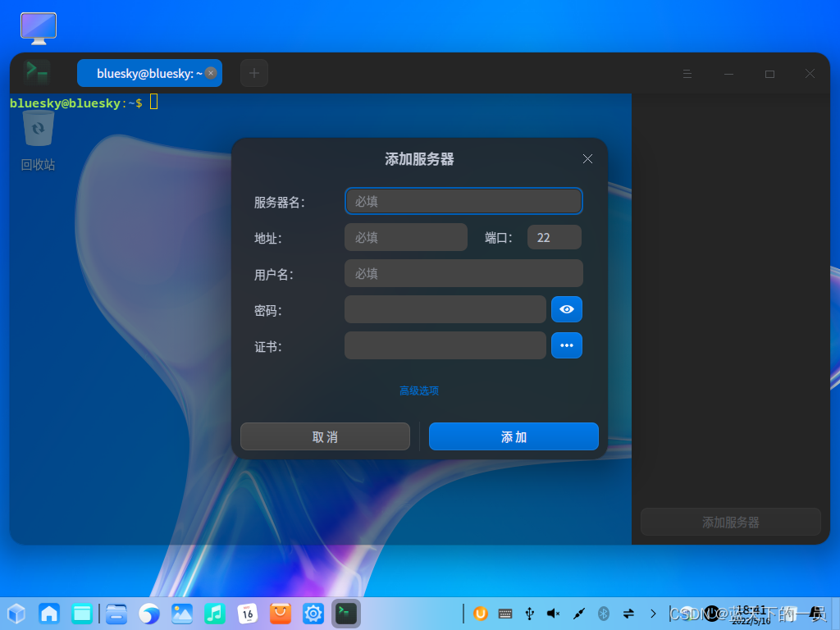This screenshot has width=840, height=630.
Task: Close the bluesky@bluesky tab
Action: coord(211,73)
